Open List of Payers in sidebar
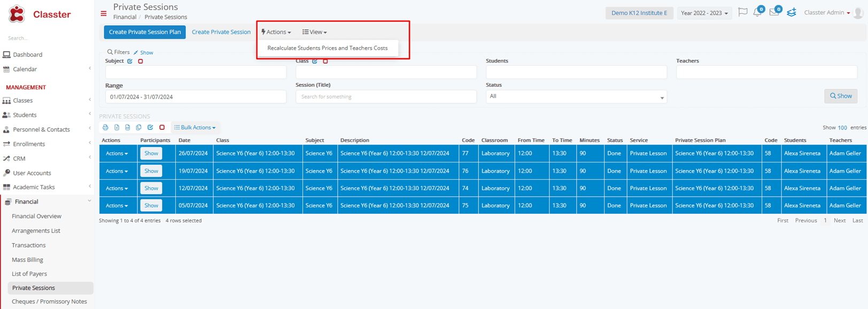 coord(29,274)
